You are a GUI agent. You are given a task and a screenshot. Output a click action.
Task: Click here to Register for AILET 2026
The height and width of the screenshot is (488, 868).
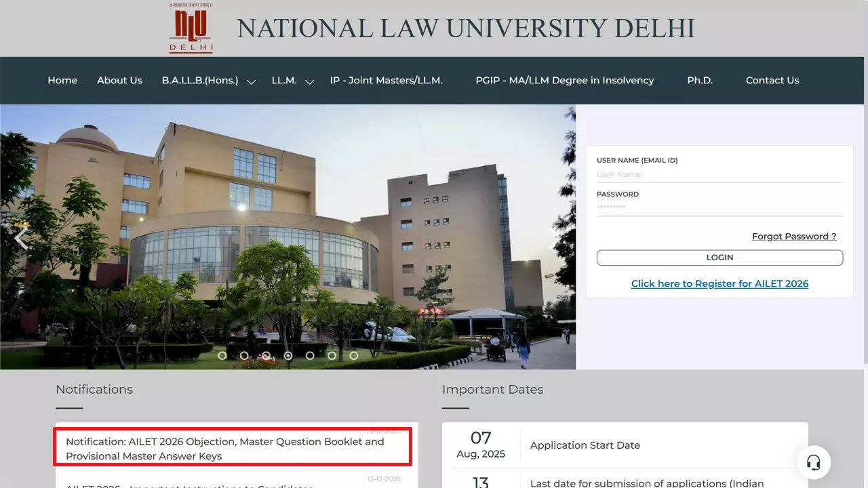click(x=719, y=283)
